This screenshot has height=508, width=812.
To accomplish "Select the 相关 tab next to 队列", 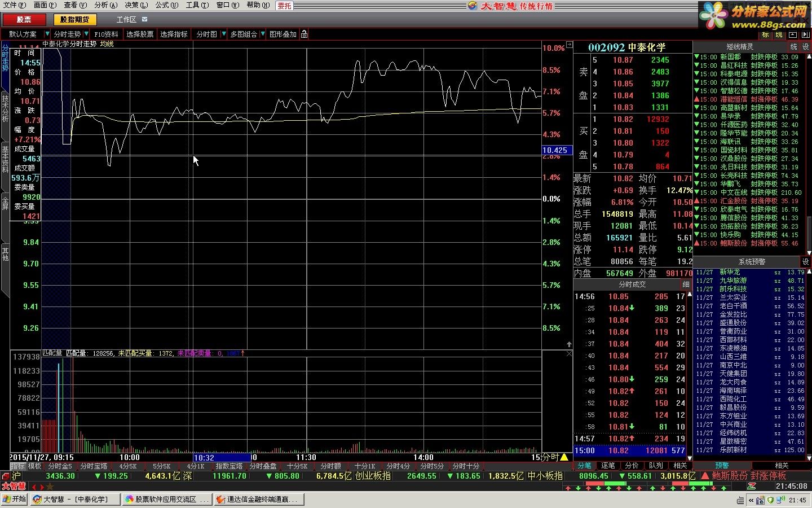I will coord(680,466).
